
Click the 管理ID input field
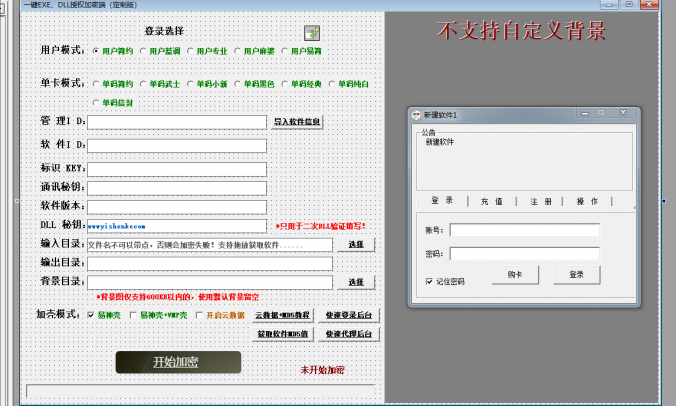pos(177,122)
